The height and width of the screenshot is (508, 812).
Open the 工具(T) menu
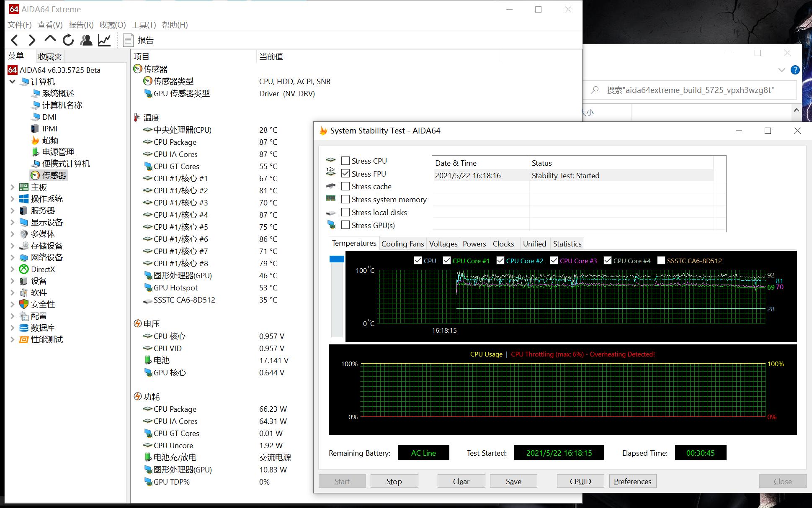(x=144, y=25)
